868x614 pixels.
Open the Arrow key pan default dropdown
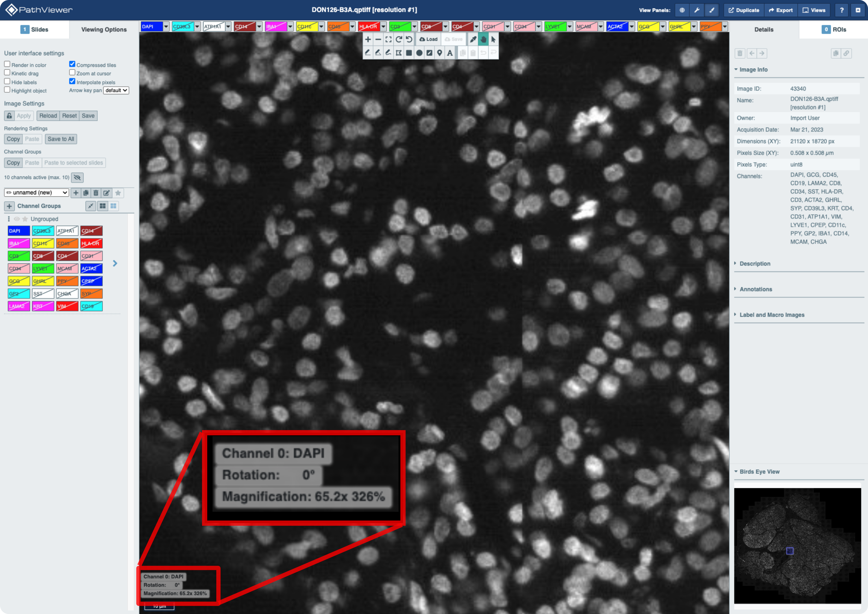(116, 91)
